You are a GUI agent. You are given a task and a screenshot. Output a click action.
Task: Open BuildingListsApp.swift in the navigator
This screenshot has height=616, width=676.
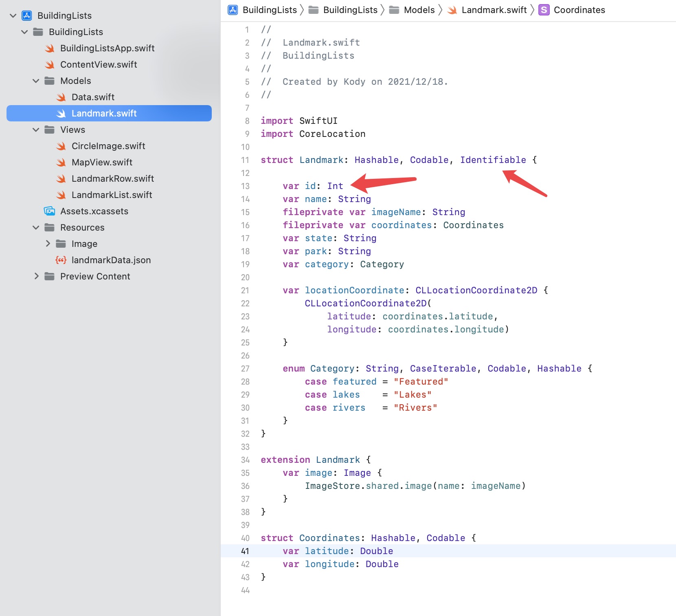(x=107, y=48)
